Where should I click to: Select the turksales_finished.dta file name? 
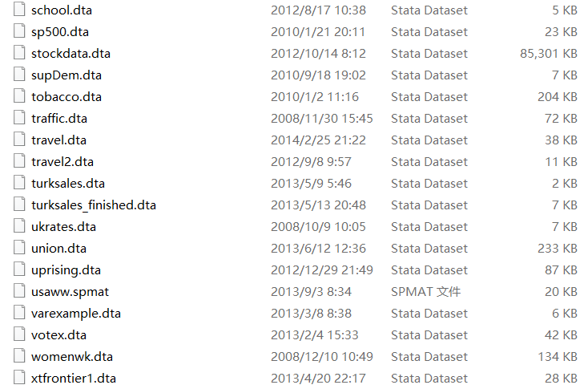click(x=94, y=205)
